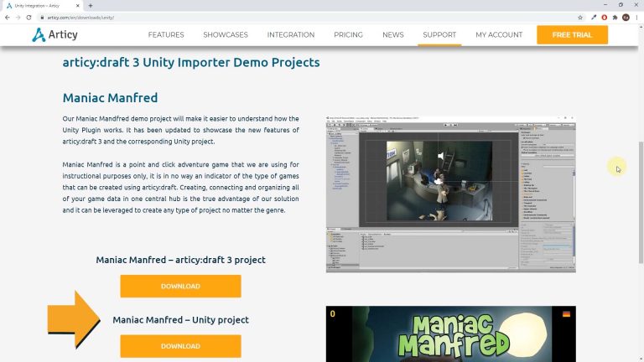Open the Integration menu
644x362 pixels.
pos(291,35)
